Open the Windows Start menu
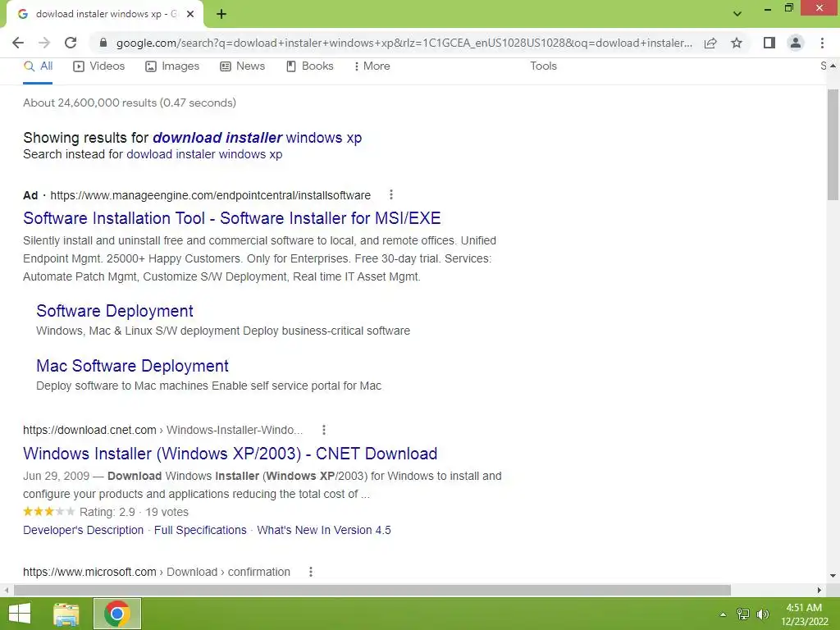This screenshot has height=630, width=840. [x=20, y=614]
